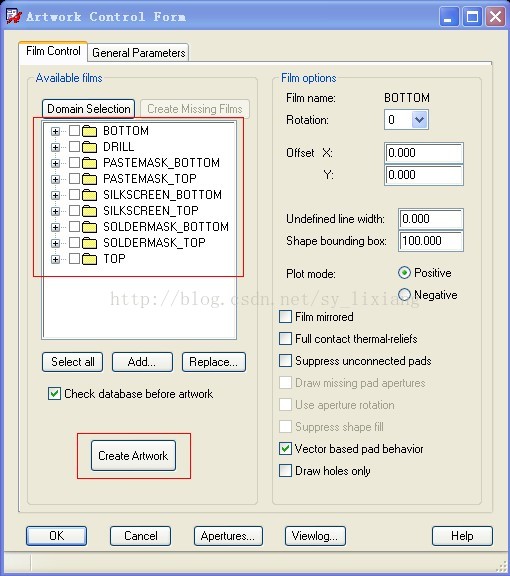Select the PASTEMASK_TOP film label
This screenshot has width=510, height=576.
coord(150,179)
